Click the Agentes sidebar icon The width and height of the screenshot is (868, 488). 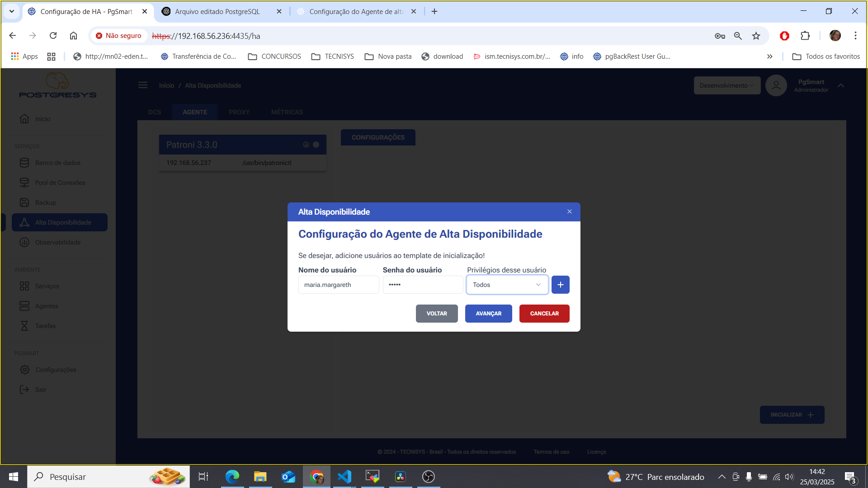coord(24,306)
